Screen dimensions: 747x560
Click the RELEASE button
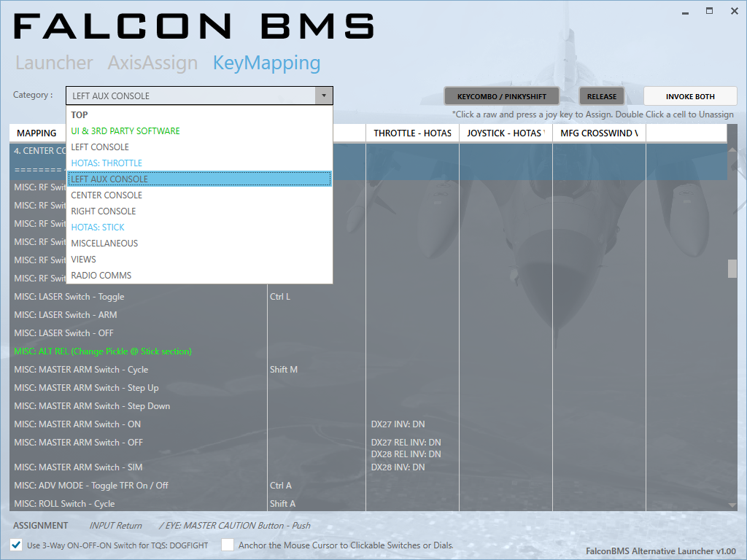coord(602,96)
